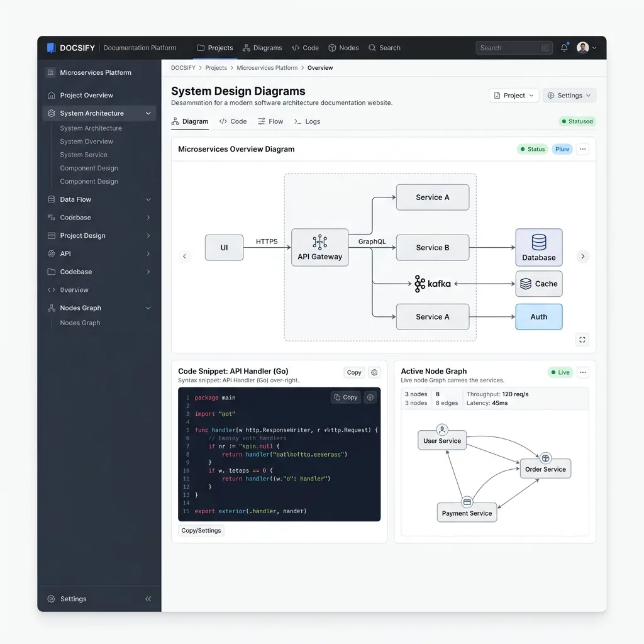Click the Copy/Settings button
The height and width of the screenshot is (644, 644).
pyautogui.click(x=201, y=530)
